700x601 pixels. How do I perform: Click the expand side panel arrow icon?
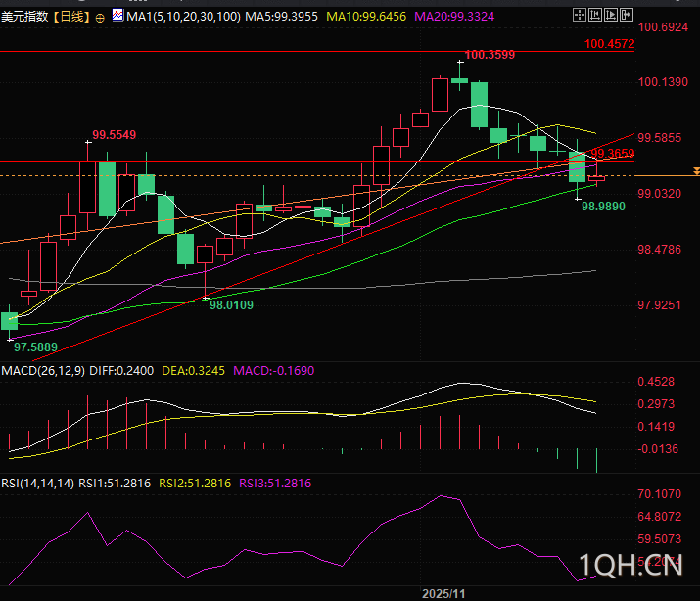[x=627, y=15]
